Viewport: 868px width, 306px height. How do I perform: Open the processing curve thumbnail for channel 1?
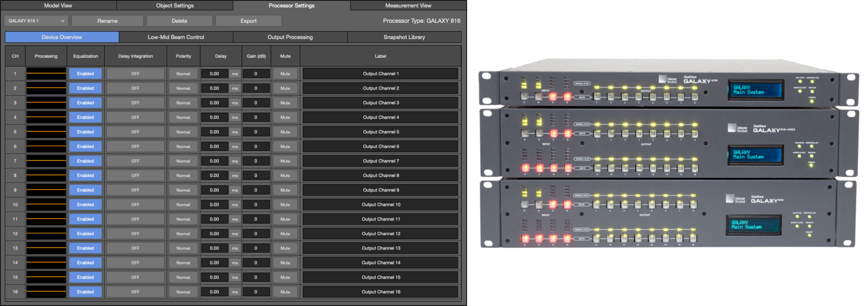[46, 74]
